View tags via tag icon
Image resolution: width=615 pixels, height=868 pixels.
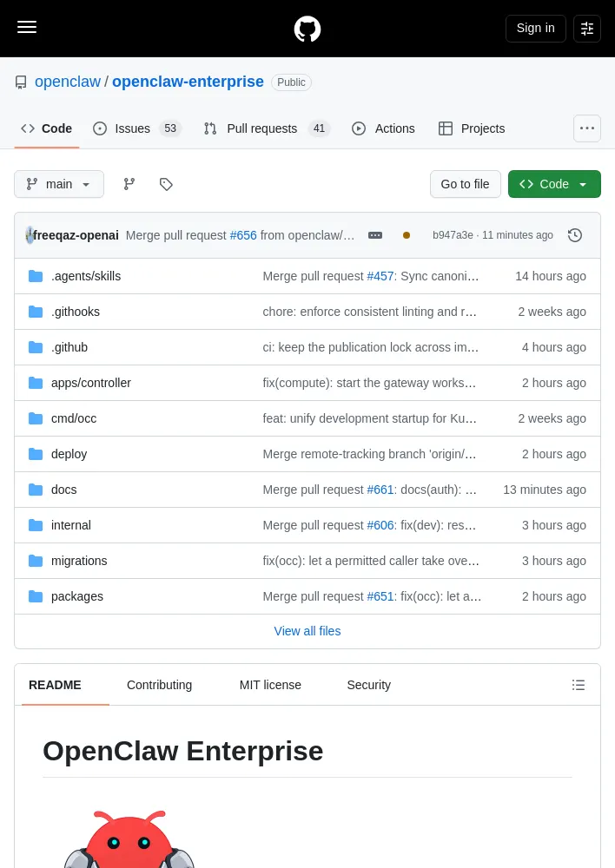point(166,184)
